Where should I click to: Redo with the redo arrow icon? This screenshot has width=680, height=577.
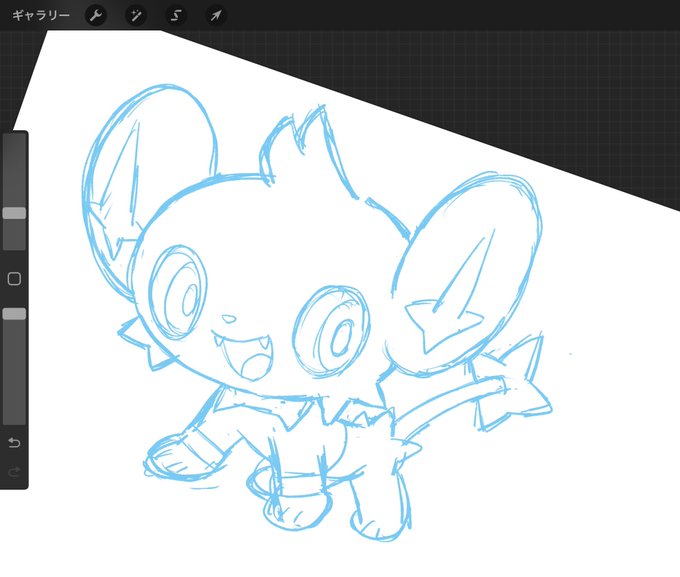coord(14,472)
